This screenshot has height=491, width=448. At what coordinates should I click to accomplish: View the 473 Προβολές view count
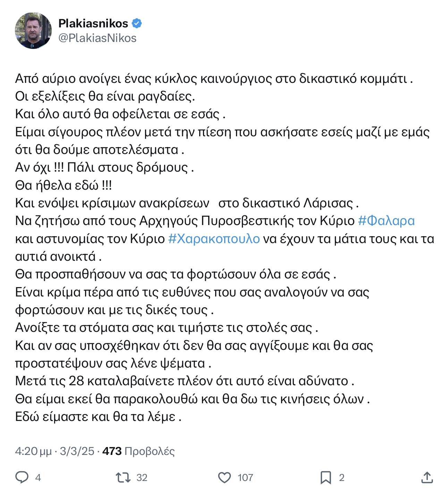(138, 451)
